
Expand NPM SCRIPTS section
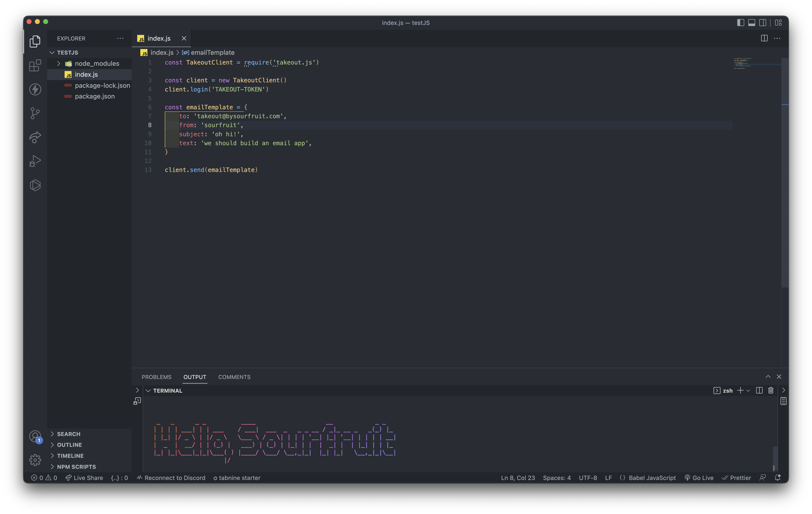(89, 467)
